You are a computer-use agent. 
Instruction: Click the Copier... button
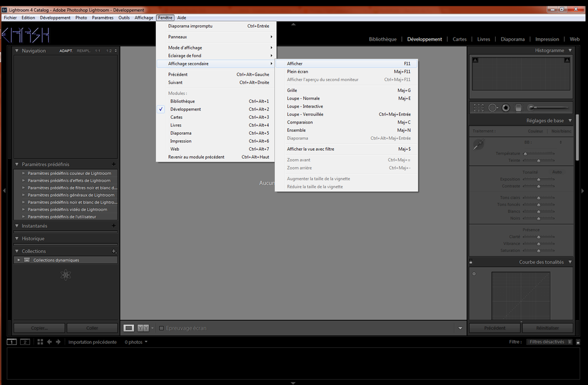tap(39, 328)
